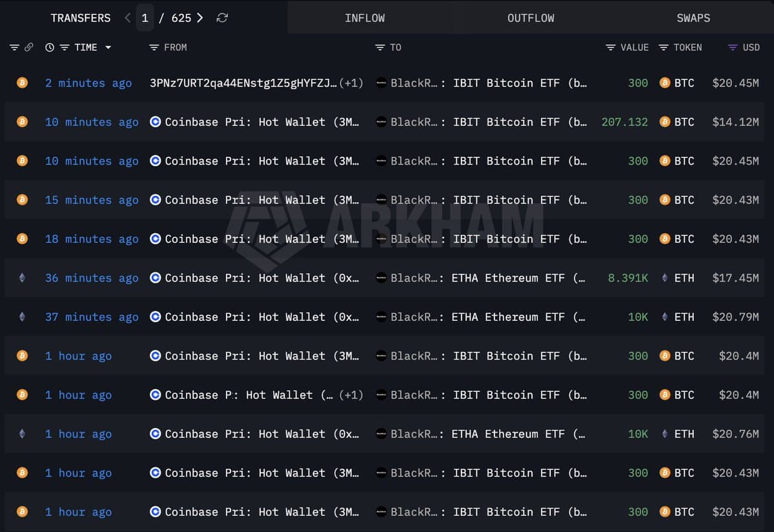774x532 pixels.
Task: Open the TIME sort order dropdown
Action: (108, 47)
